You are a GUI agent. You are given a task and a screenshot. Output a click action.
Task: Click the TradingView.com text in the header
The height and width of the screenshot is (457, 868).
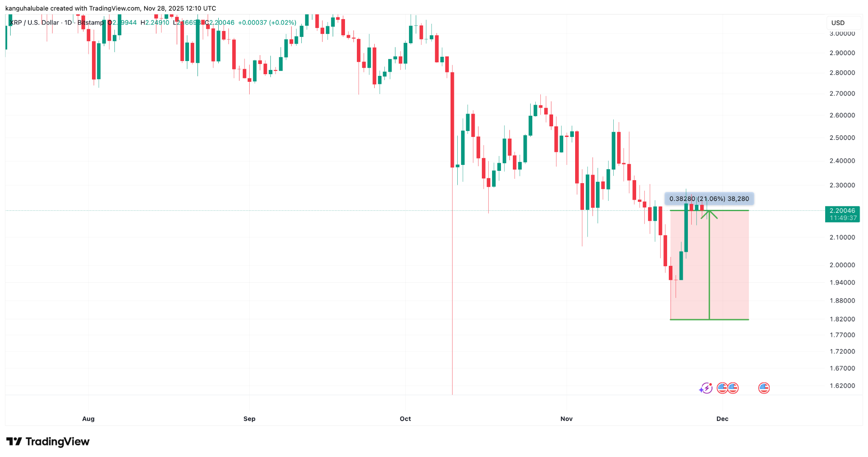114,8
